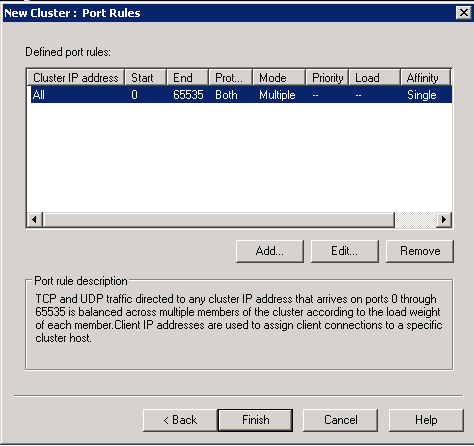Open the Edit... port rule dialog
The image size is (474, 446).
(x=345, y=251)
